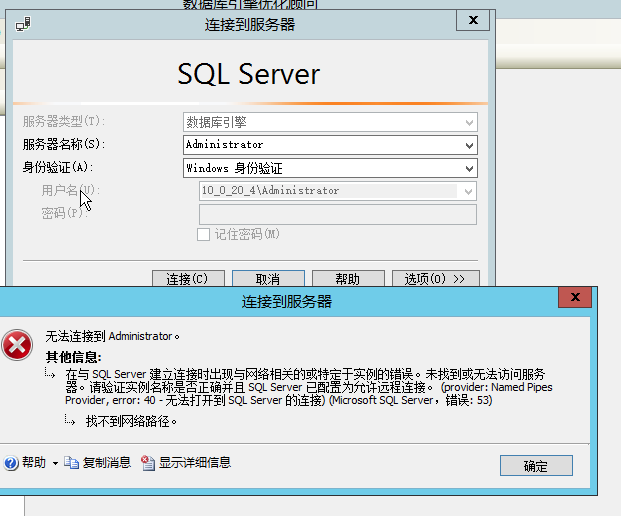Image resolution: width=621 pixels, height=516 pixels.
Task: Click the 服务器名称(S) label
Action: click(64, 144)
